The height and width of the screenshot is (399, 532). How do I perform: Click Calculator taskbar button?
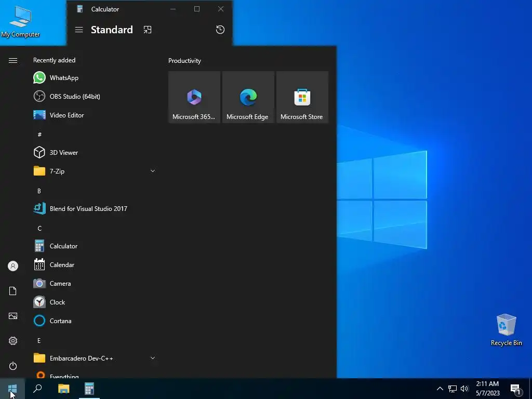click(89, 389)
